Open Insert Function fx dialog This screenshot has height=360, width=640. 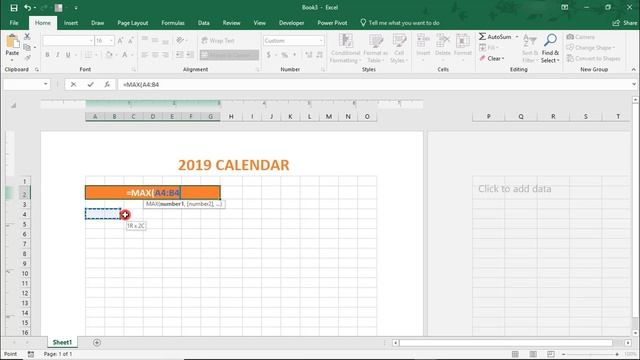(x=107, y=84)
